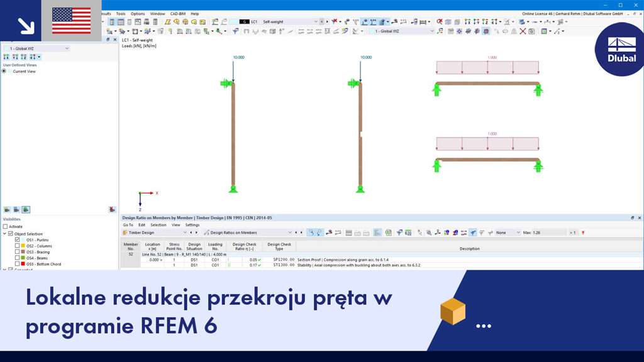The width and height of the screenshot is (644, 362).
Task: Click the > 1 filter button
Action: point(572,233)
